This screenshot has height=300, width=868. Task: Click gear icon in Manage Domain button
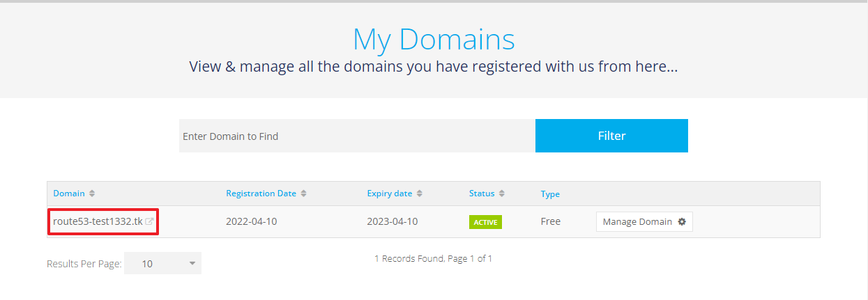[x=682, y=222]
